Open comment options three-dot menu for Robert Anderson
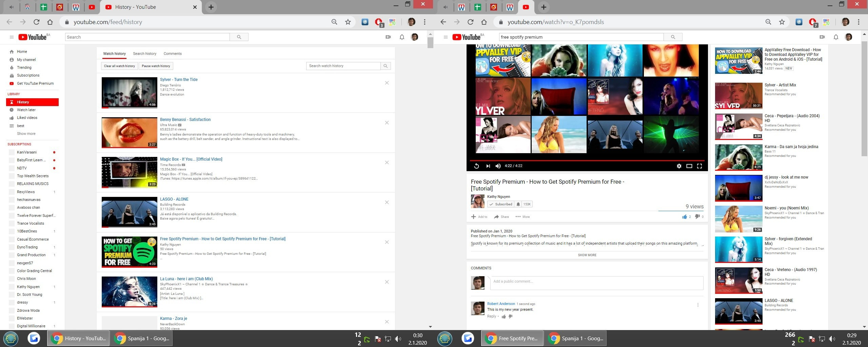The image size is (868, 347). (x=698, y=305)
